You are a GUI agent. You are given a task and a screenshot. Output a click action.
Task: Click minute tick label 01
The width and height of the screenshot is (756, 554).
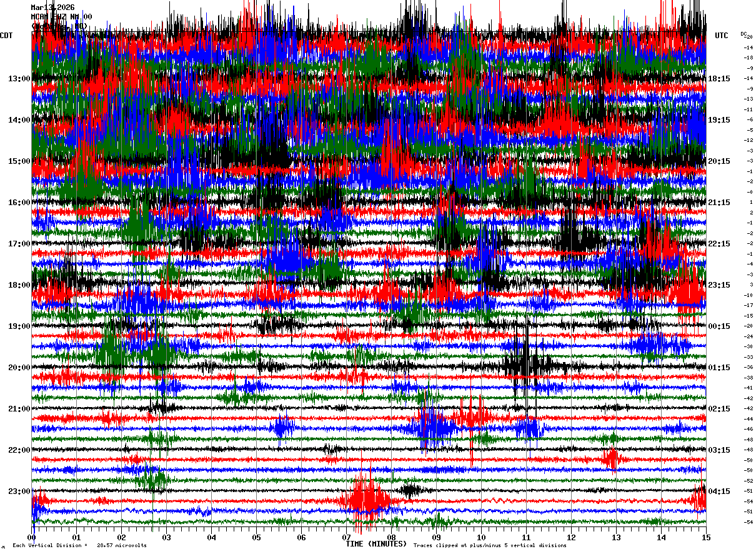tap(76, 537)
